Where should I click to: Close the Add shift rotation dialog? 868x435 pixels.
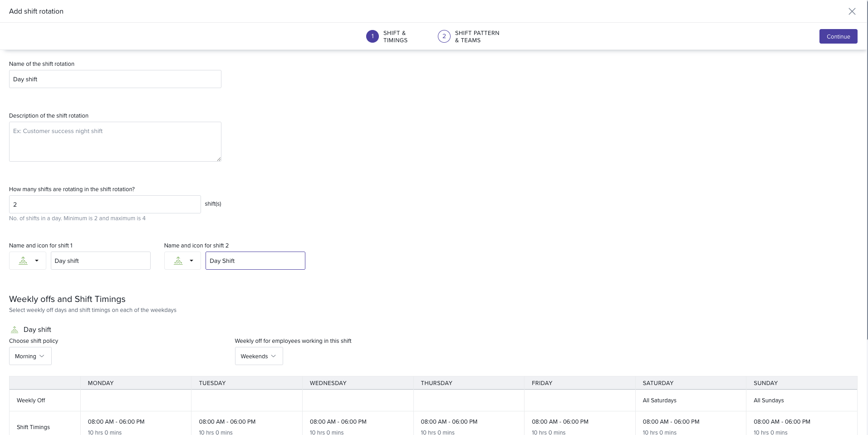pos(852,11)
